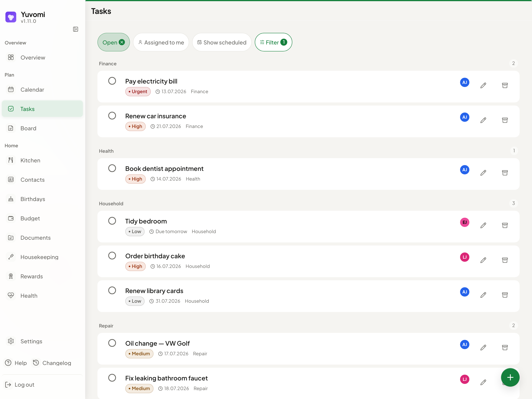The width and height of the screenshot is (532, 399).
Task: Toggle the Assigned to me filter
Action: tap(161, 42)
